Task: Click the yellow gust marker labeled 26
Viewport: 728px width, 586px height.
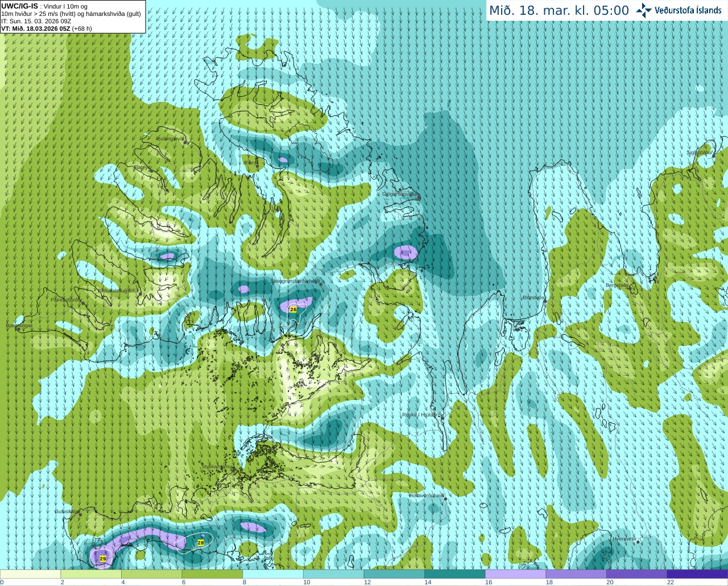Action: coord(293,309)
